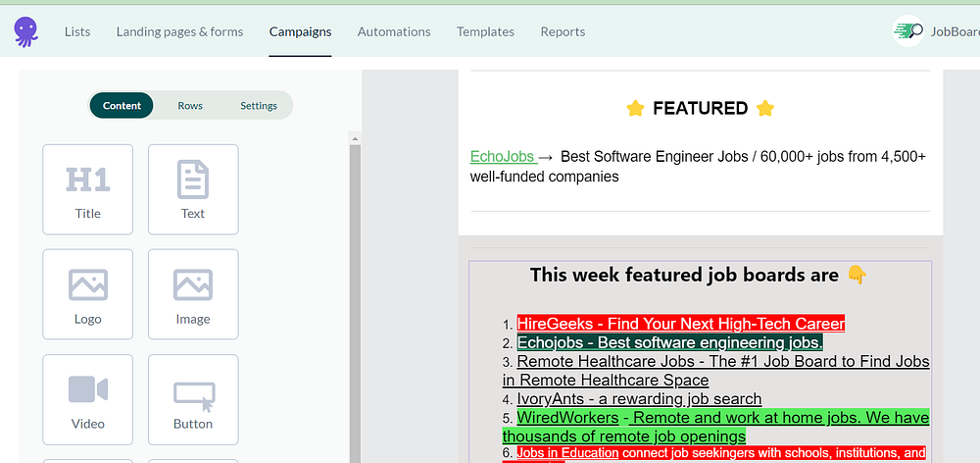
Task: Click 'Best Software Engineer Jobs' description text
Action: tap(698, 167)
